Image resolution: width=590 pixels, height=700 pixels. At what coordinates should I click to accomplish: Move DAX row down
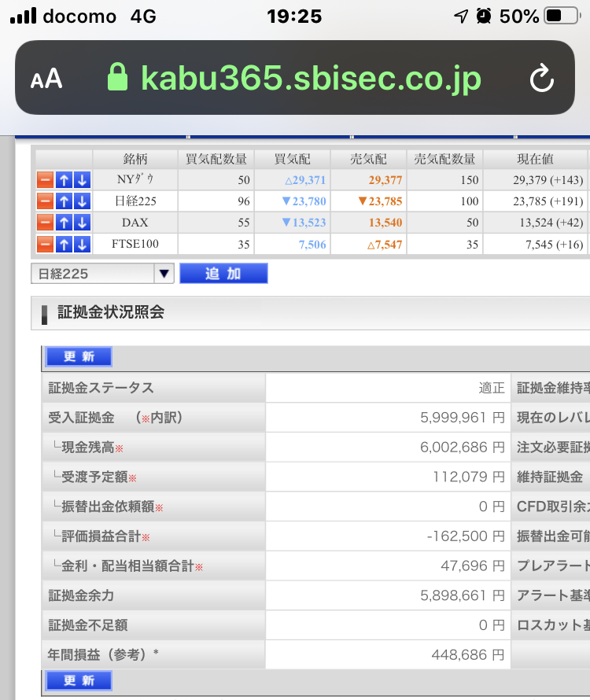click(x=82, y=223)
